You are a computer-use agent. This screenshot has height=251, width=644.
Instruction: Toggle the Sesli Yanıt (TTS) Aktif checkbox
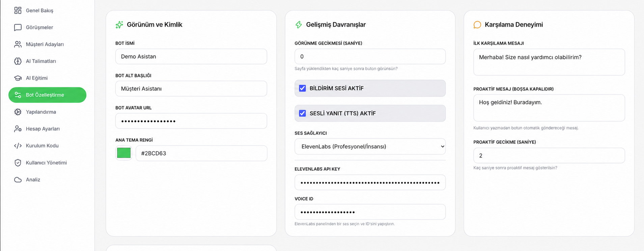tap(303, 113)
